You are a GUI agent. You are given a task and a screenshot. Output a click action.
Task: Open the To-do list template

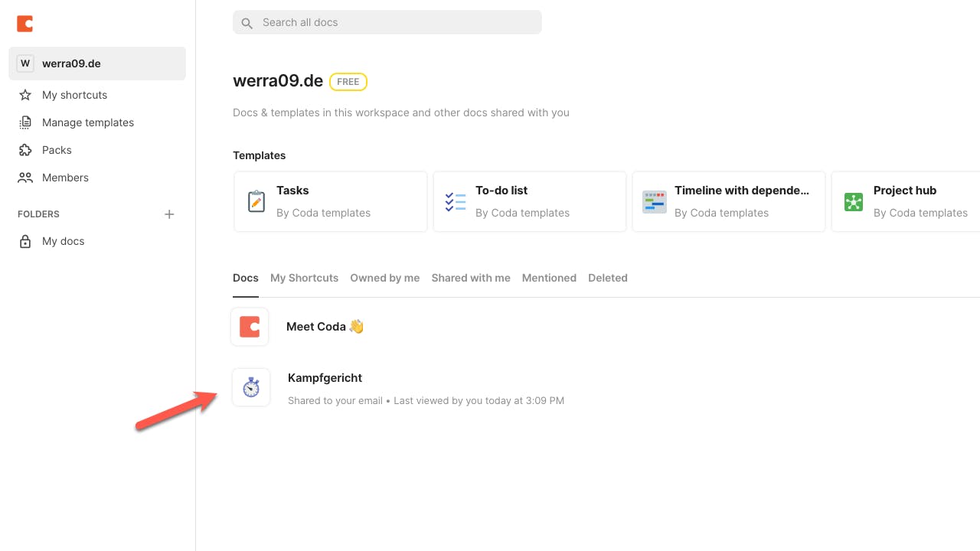pyautogui.click(x=529, y=201)
